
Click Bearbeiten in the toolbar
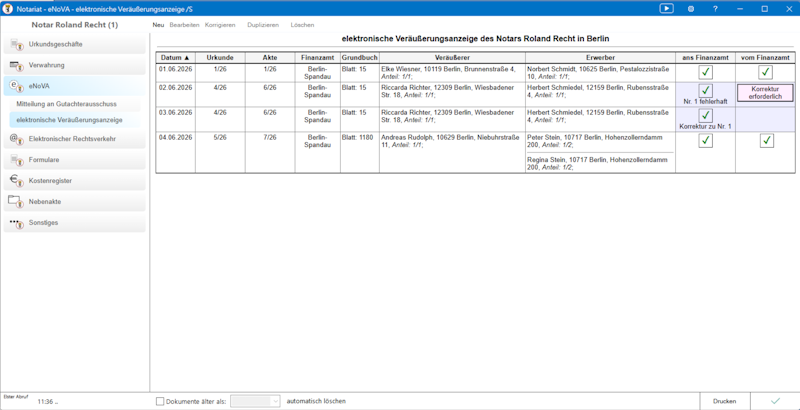click(184, 25)
